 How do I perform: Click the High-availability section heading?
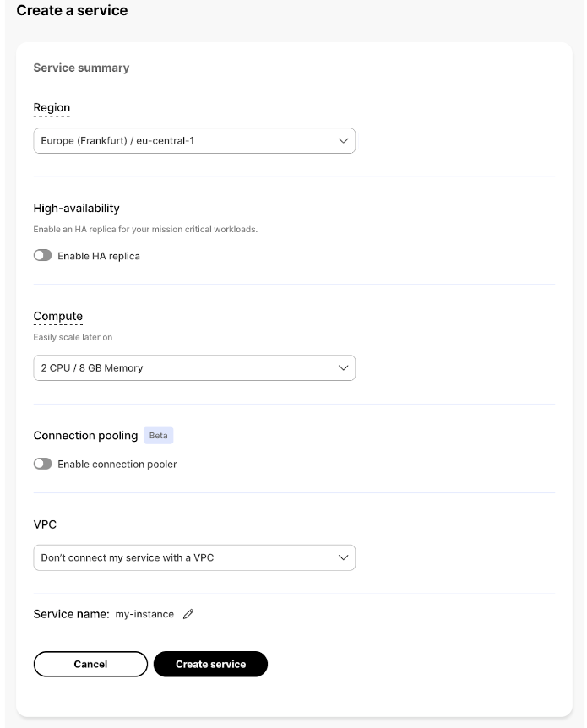(76, 208)
